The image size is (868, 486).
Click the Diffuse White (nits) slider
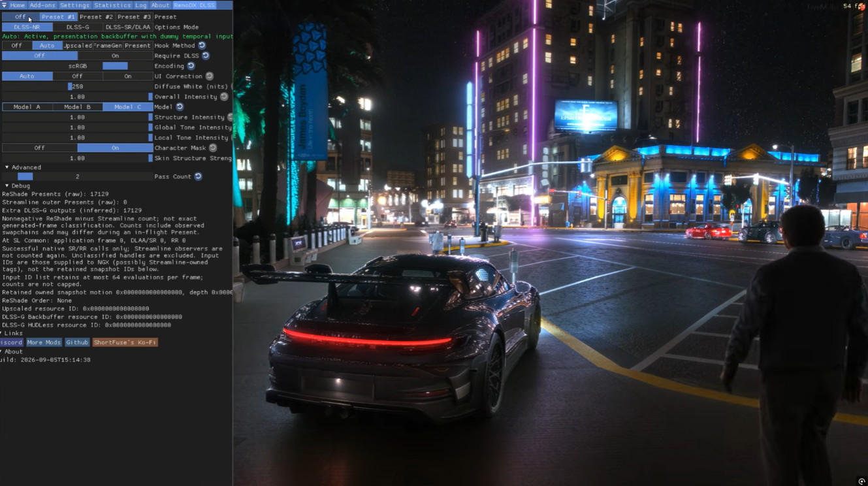[x=77, y=86]
